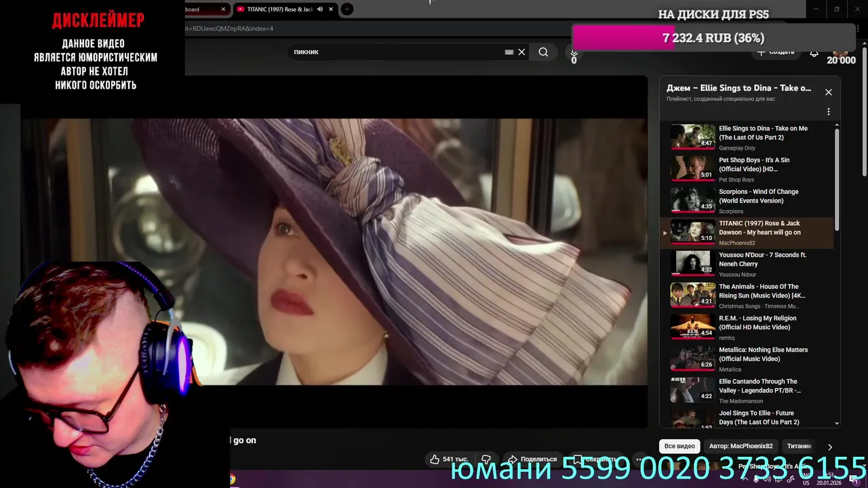Viewport: 868px width, 488px height.
Task: Select the 'Автор: MacPhoenix82' filter chip
Action: 741,446
